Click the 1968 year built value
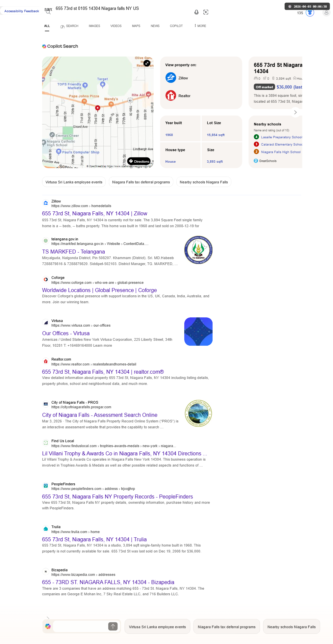Screen dimensions: 333x644 pos(169,135)
